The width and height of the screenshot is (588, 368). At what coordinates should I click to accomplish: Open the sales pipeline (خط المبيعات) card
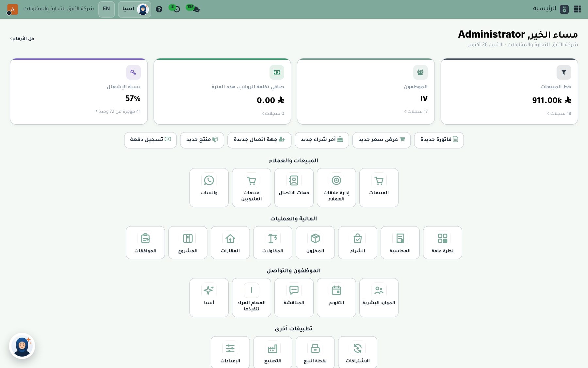[x=509, y=92]
